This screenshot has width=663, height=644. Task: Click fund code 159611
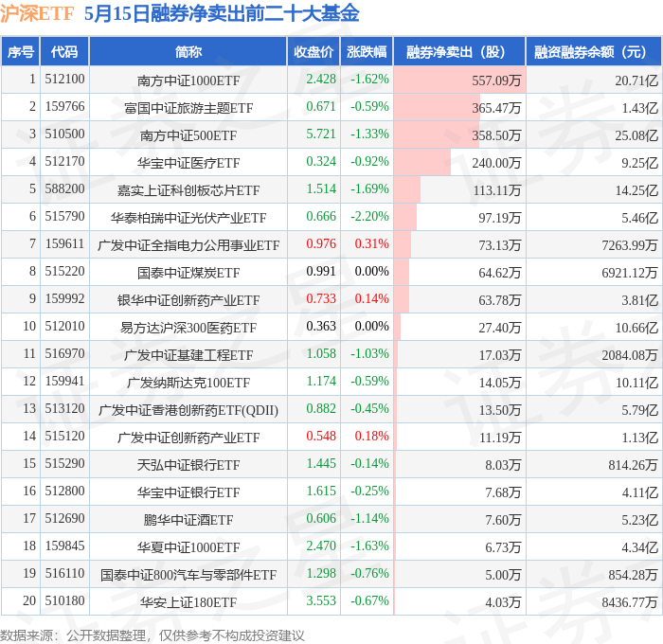pyautogui.click(x=64, y=244)
